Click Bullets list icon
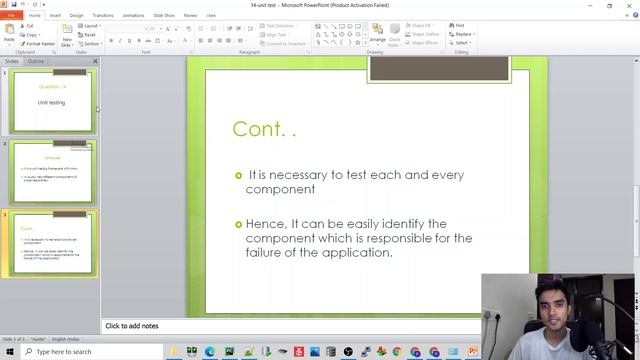 click(x=202, y=29)
